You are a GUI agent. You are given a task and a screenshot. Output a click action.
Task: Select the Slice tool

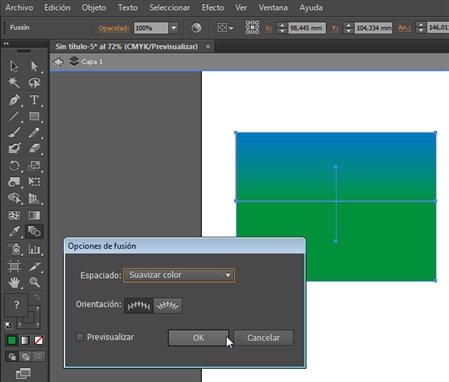34,266
